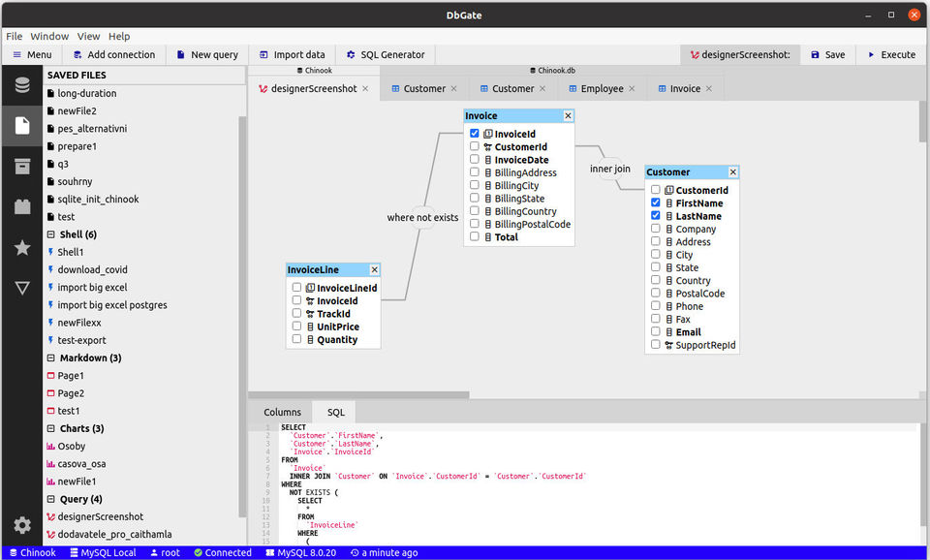Collapse the Markdown (3) group
This screenshot has height=560, width=930.
[x=50, y=358]
